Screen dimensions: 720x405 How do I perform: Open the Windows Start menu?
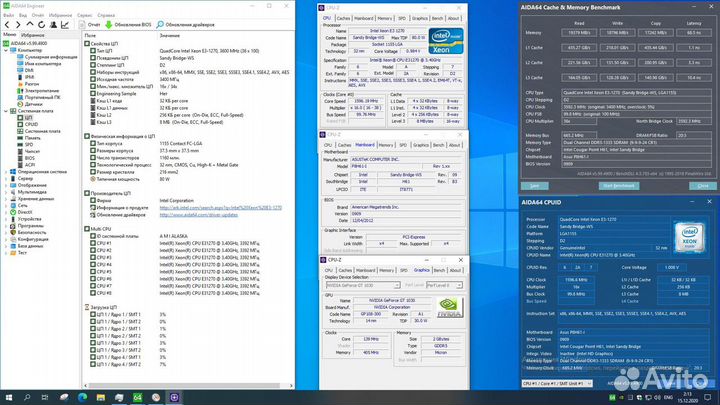[9, 397]
